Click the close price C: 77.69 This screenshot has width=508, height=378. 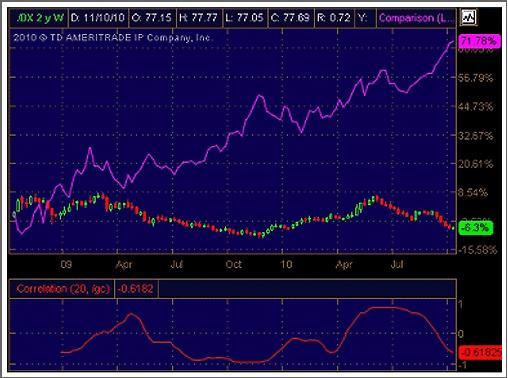(291, 18)
